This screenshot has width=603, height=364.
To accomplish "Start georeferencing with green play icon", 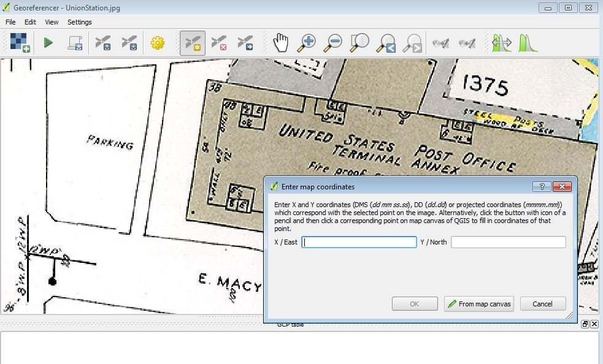I will (48, 43).
